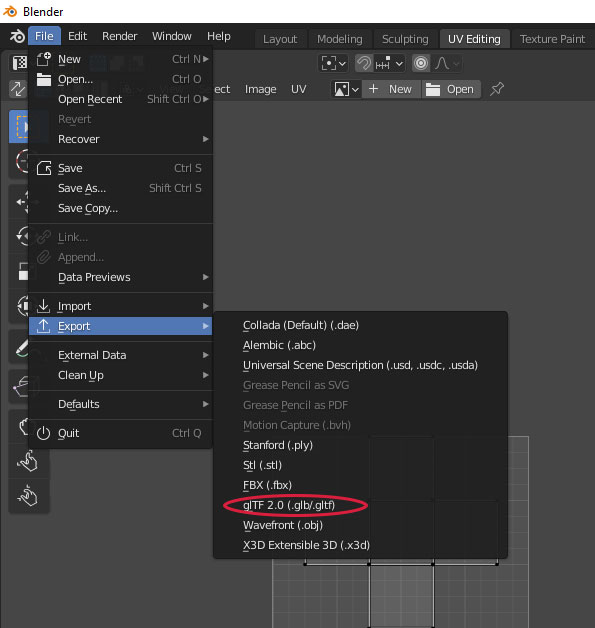Open the File menu

click(x=44, y=36)
